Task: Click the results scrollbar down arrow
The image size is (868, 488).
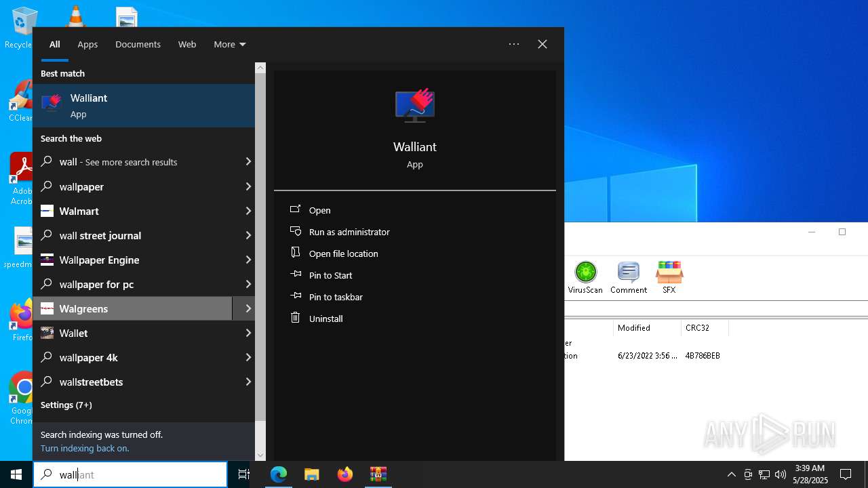Action: 260,455
